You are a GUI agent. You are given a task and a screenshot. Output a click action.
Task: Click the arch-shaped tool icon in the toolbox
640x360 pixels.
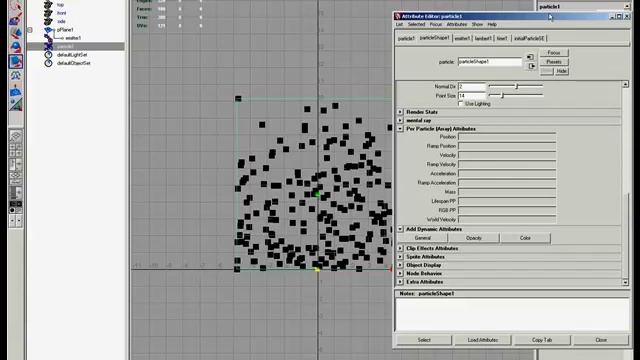16,76
